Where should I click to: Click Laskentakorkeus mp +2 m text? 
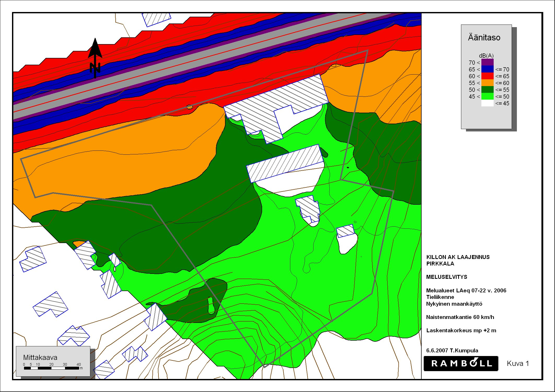[x=461, y=330]
